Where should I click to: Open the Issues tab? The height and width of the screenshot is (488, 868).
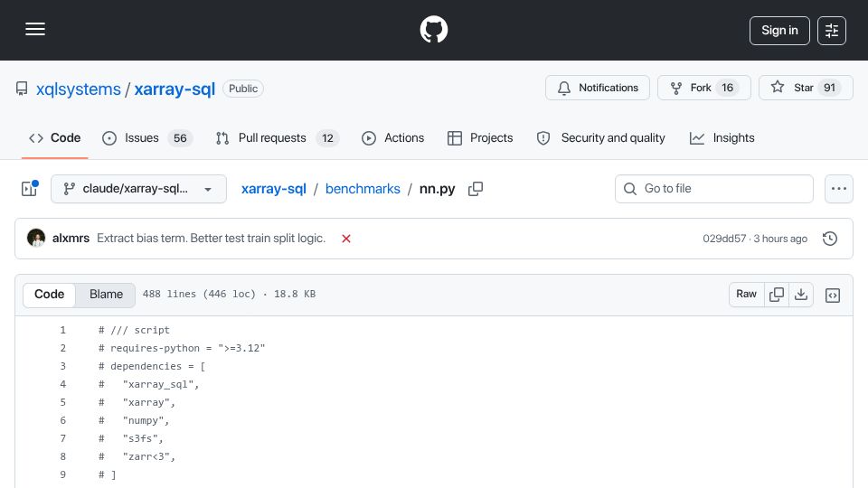147,137
